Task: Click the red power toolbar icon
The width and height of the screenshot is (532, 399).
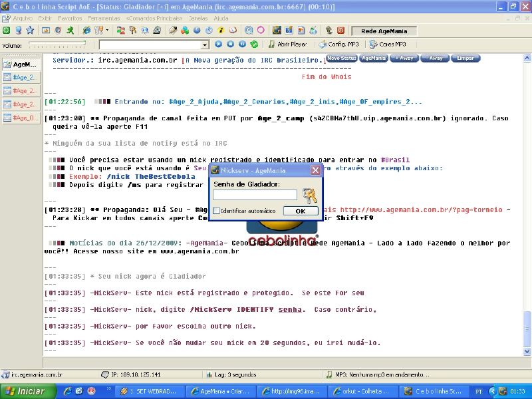Action: (340, 31)
